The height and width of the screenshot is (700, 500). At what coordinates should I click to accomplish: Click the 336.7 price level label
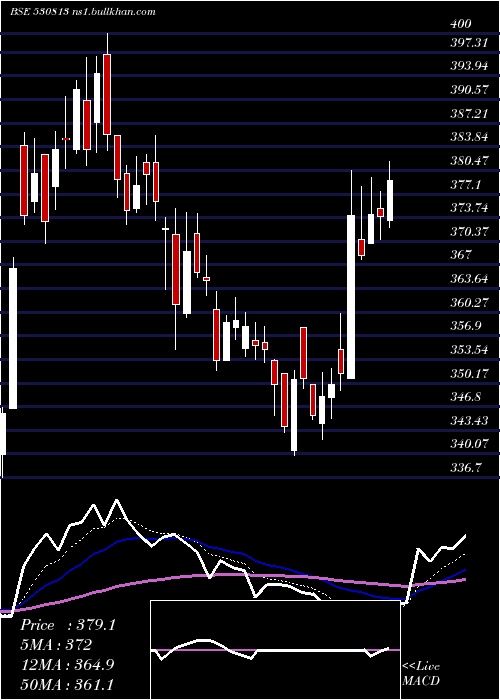click(x=466, y=467)
